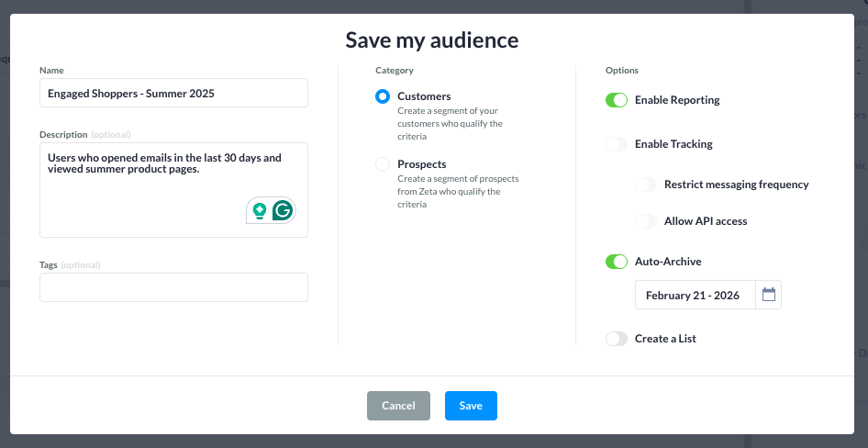
Task: Toggle Restrict messaging frequency switch
Action: (646, 185)
